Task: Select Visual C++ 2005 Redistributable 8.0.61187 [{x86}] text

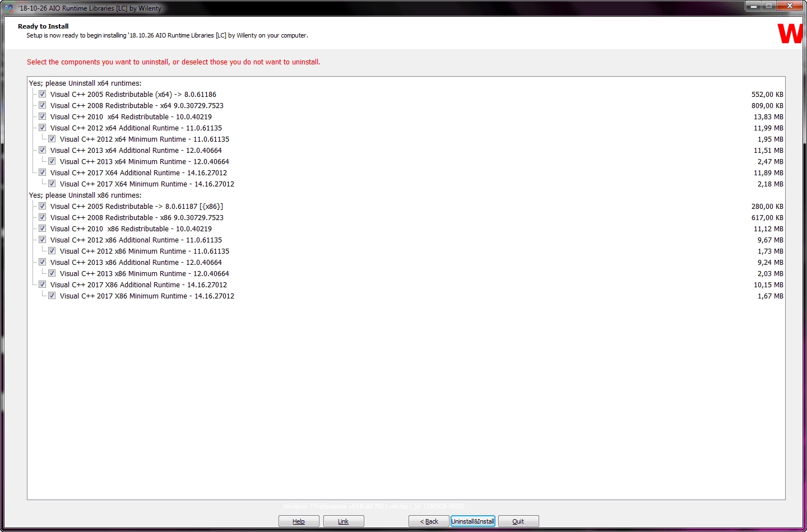Action: click(137, 207)
